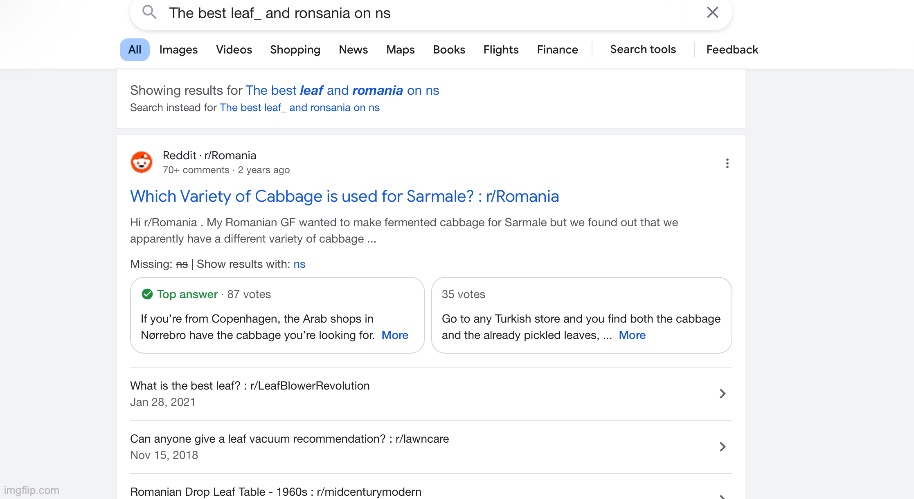This screenshot has height=499, width=914.
Task: Click the magnifying glass search icon
Action: click(149, 13)
